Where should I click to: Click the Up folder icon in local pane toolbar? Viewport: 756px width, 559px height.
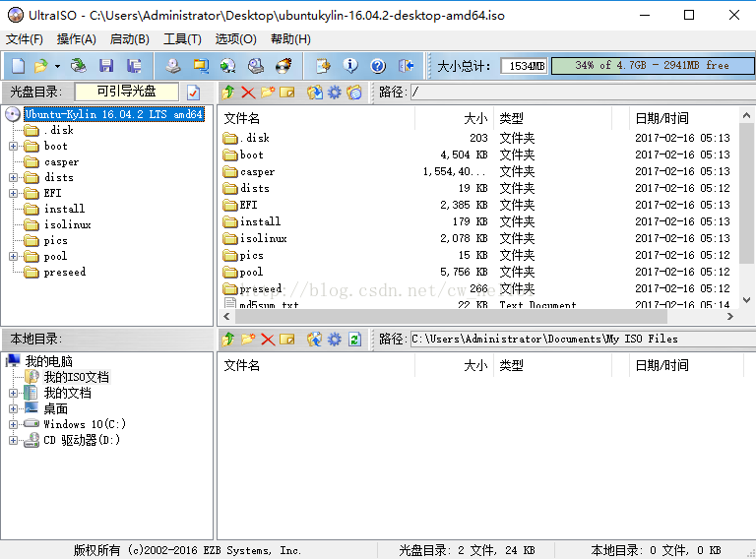228,340
